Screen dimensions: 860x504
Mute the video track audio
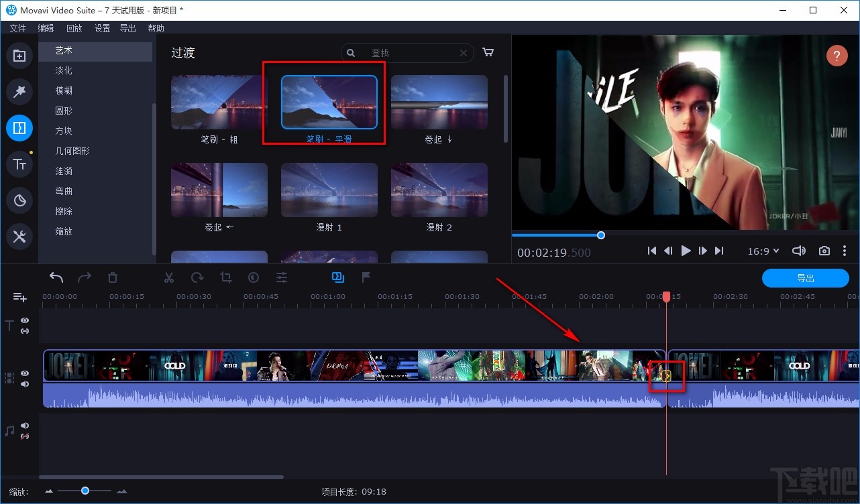25,384
